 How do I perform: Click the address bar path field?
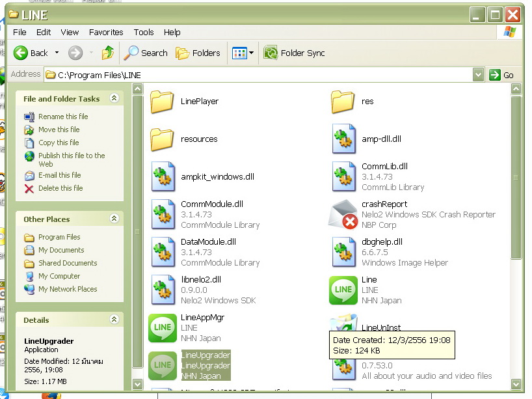pyautogui.click(x=258, y=75)
